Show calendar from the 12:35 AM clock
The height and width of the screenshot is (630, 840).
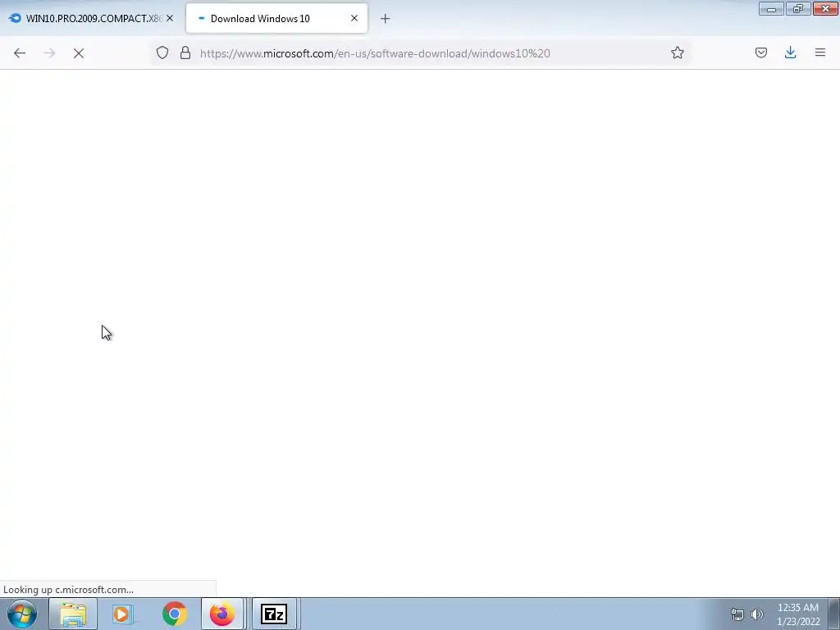tap(797, 614)
